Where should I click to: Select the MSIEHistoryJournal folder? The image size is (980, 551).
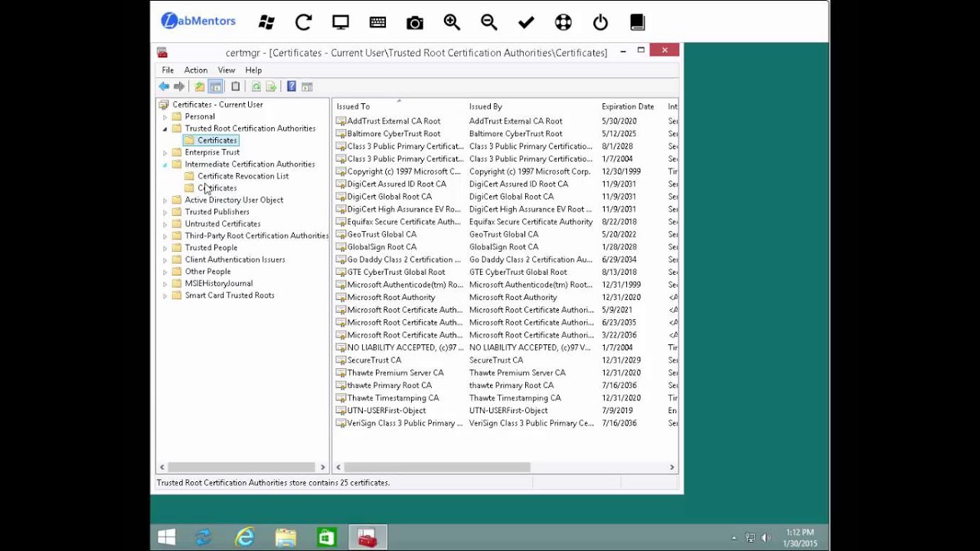[x=218, y=283]
